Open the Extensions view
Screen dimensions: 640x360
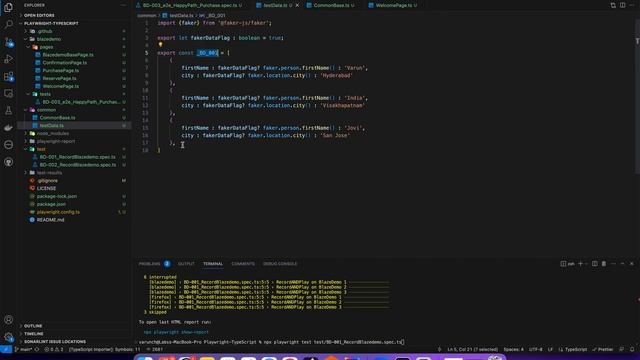tap(8, 76)
